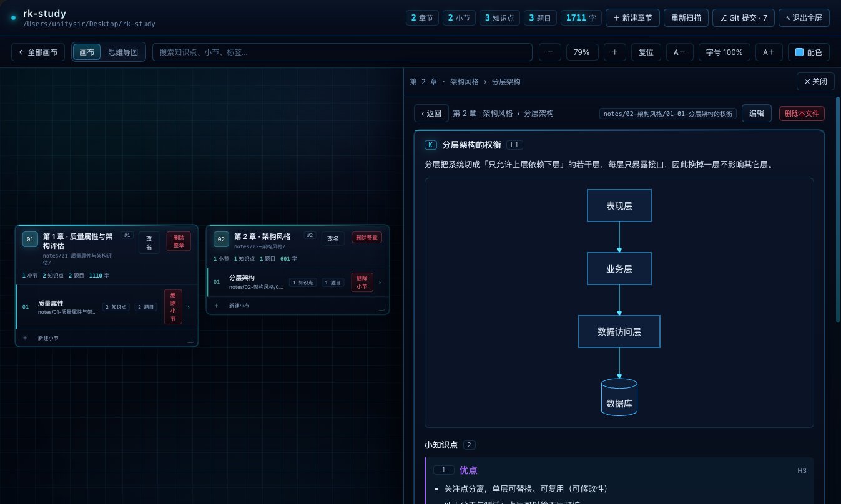Image resolution: width=841 pixels, height=504 pixels.
Task: Click the red 删除本文件 button
Action: (x=802, y=114)
